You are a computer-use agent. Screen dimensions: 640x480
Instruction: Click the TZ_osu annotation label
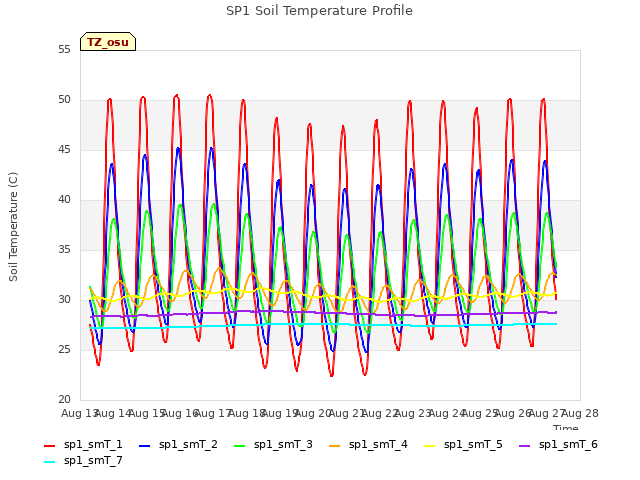(108, 42)
